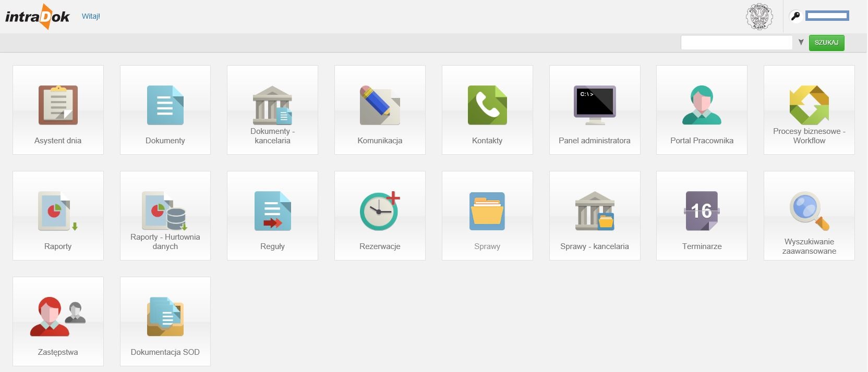Screen dimensions: 868x372
Task: Expand the search options dropdown arrow
Action: click(801, 42)
